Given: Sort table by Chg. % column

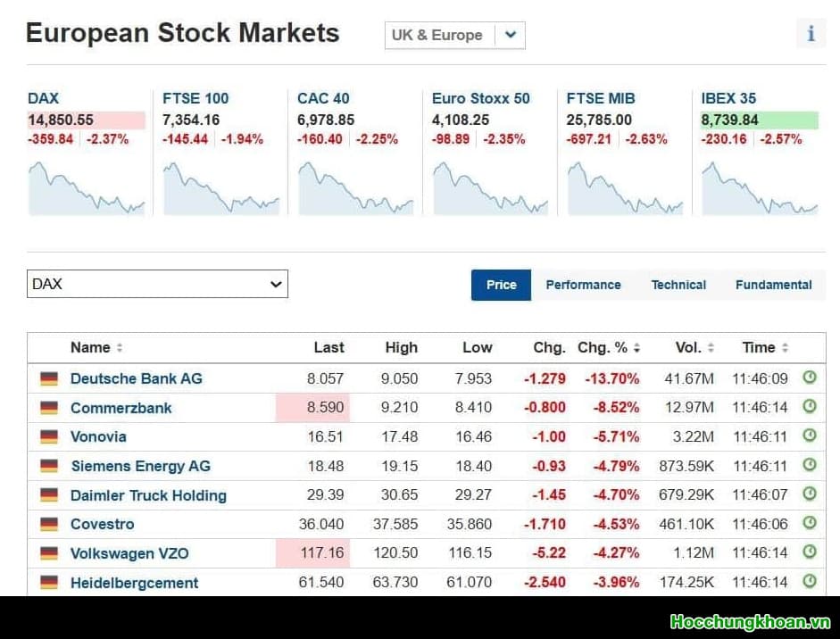Looking at the screenshot, I should click(609, 348).
